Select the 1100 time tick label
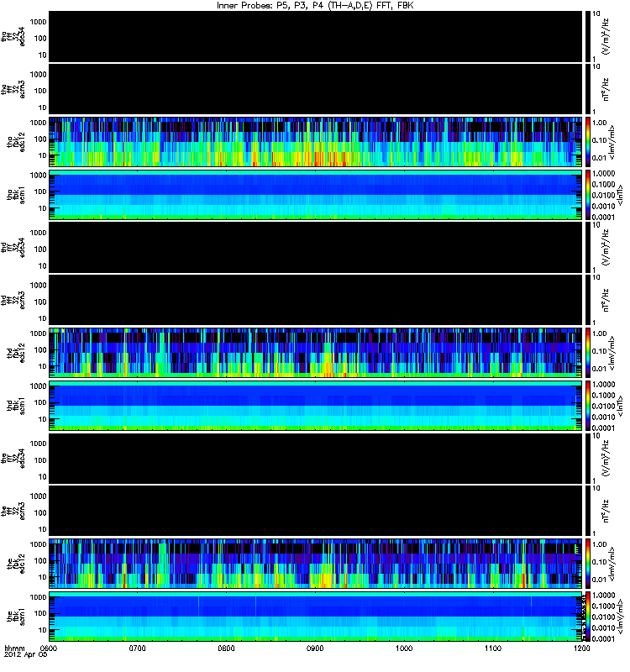This screenshot has width=630, height=672. (x=493, y=648)
